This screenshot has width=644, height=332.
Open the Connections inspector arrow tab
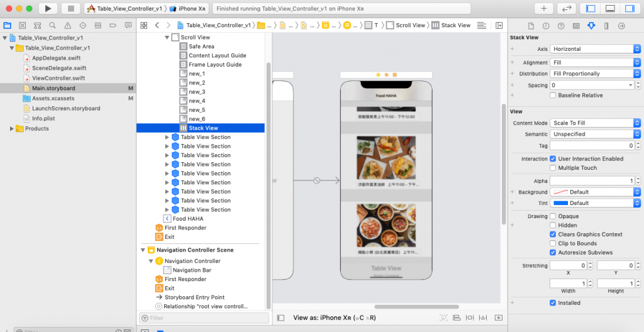click(621, 26)
